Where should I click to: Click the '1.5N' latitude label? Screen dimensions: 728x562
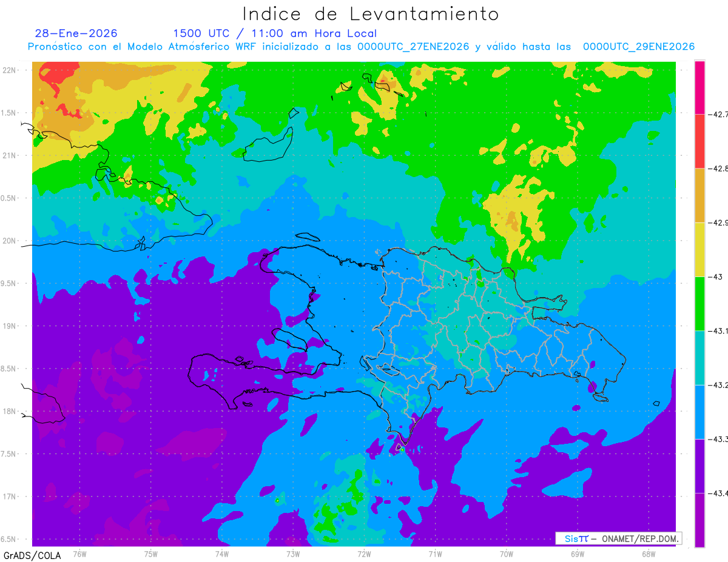[x=9, y=113]
